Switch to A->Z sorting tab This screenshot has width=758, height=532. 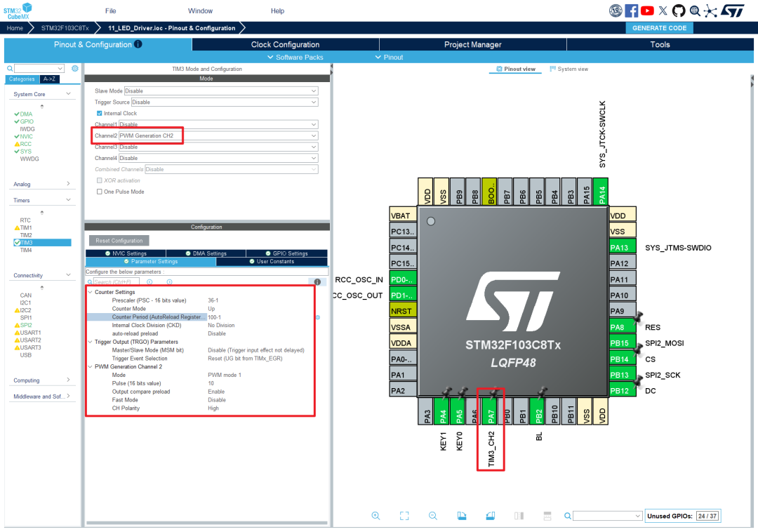(49, 79)
